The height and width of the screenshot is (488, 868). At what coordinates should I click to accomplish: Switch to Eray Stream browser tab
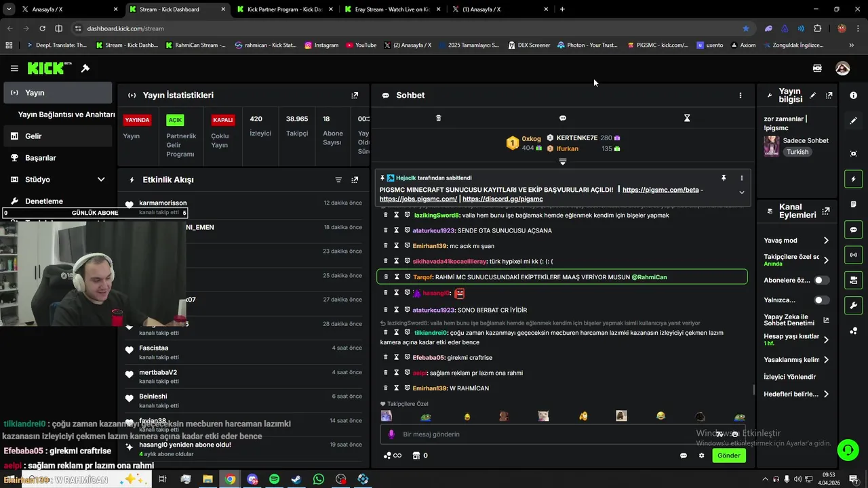[x=392, y=9]
